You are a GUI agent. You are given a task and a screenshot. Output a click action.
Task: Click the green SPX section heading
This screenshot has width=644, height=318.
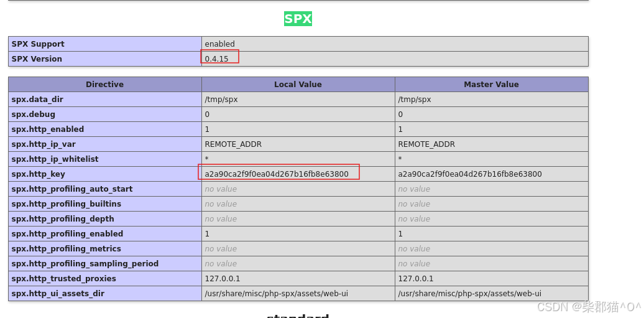tap(298, 19)
